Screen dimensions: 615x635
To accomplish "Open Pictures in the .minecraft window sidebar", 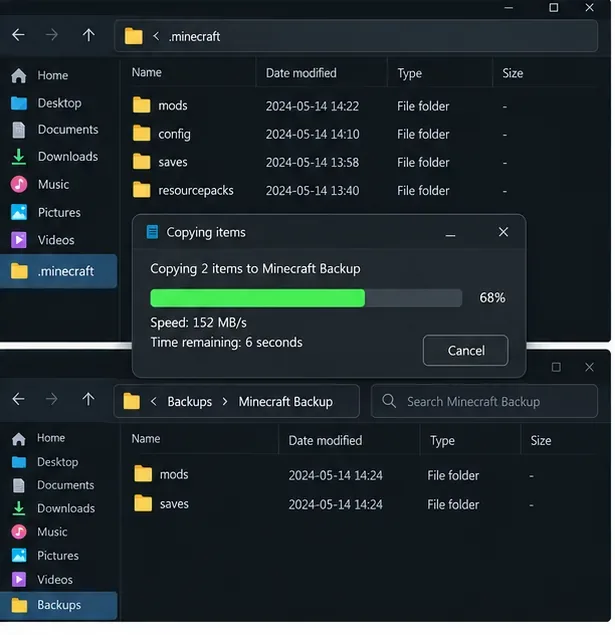I will point(45,212).
